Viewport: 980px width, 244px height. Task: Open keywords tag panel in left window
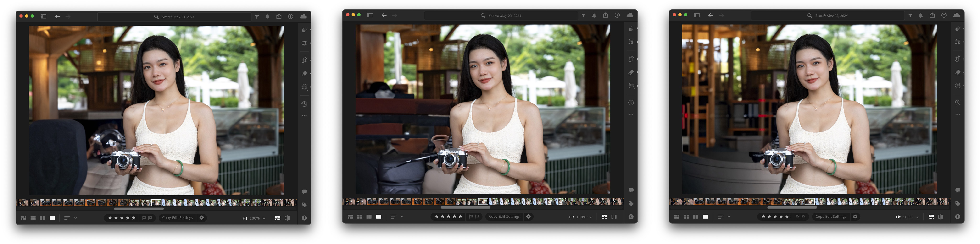pos(304,205)
